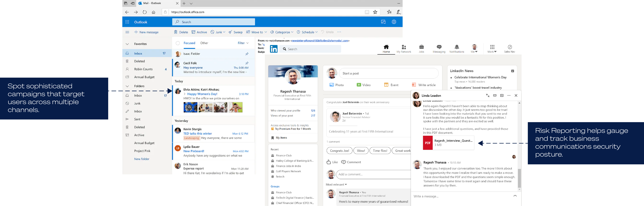
Task: Minimize the Linda Leadon chat window
Action: (487, 95)
